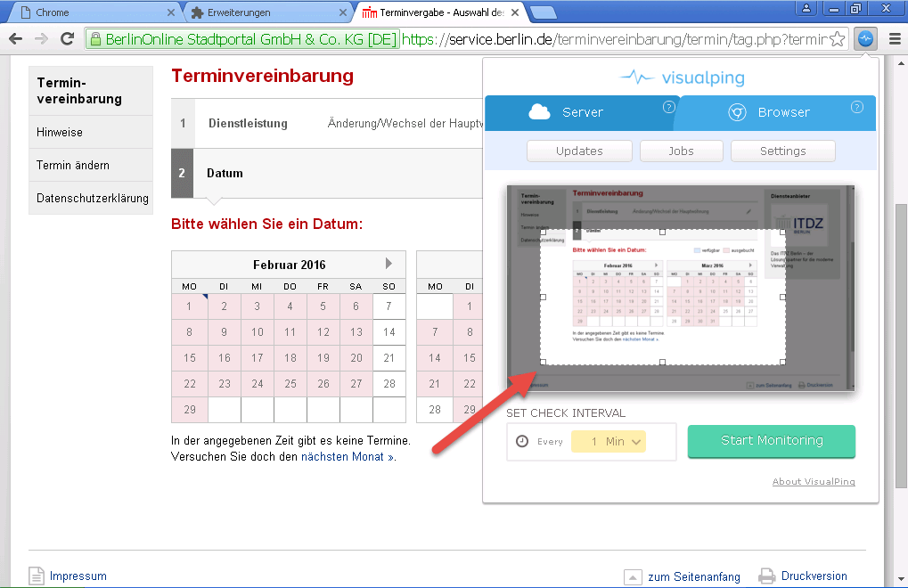Click the visualping logo header
The width and height of the screenshot is (908, 588).
coord(682,77)
